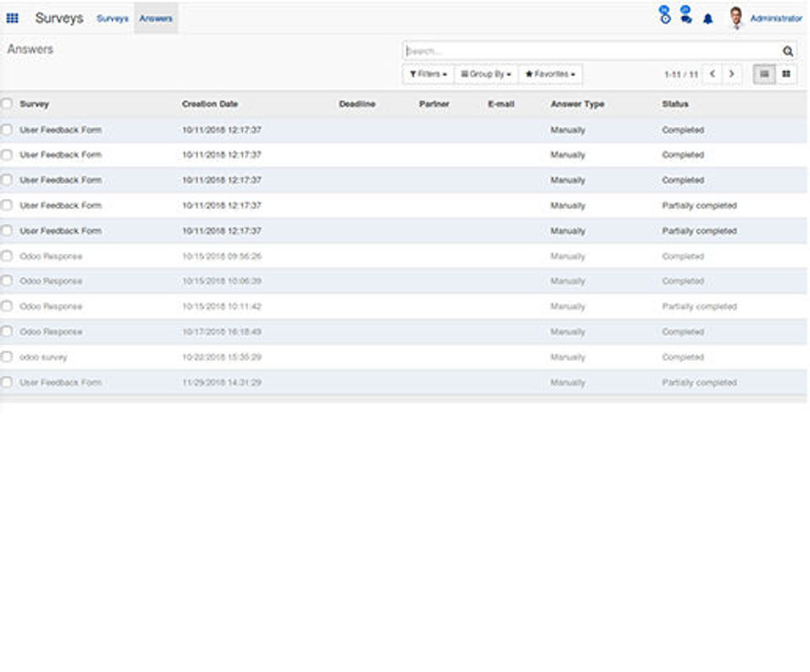Check the odoo survey row checkbox
The width and height of the screenshot is (810, 672).
[7, 357]
